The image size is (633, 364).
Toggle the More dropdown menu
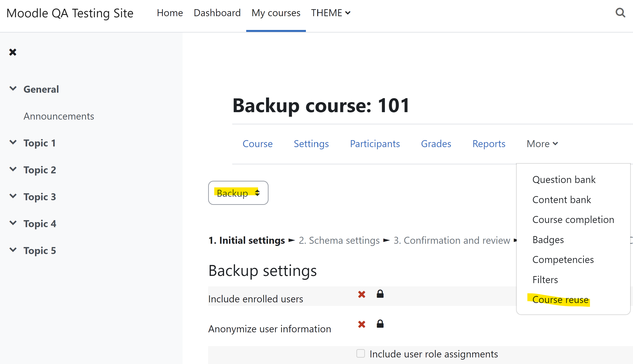[x=542, y=144]
